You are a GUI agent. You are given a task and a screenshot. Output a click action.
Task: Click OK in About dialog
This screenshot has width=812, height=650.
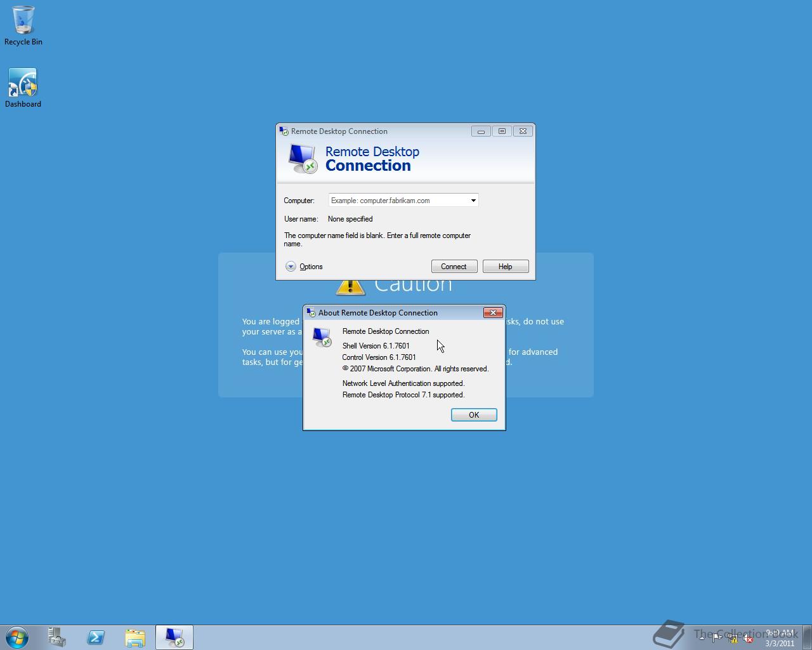(474, 415)
